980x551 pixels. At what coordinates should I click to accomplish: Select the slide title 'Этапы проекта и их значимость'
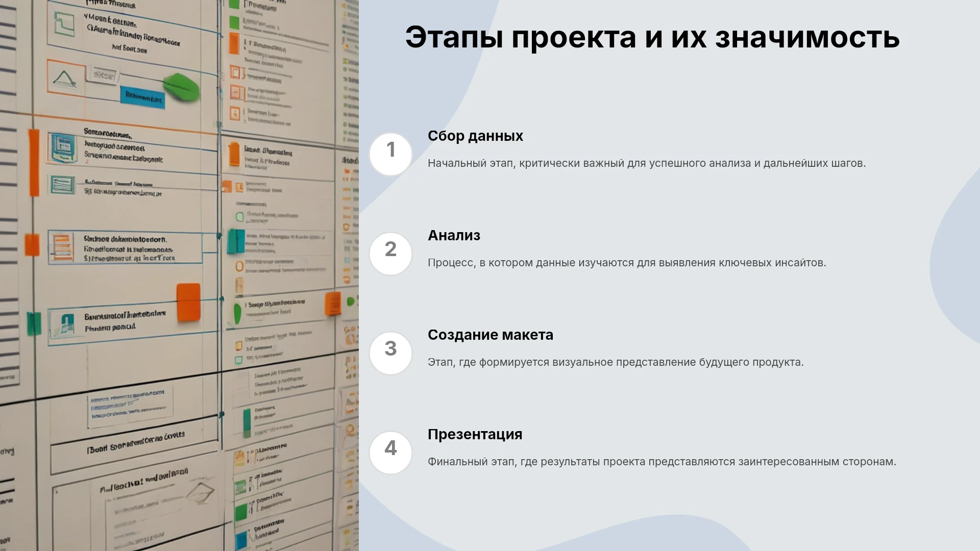652,37
